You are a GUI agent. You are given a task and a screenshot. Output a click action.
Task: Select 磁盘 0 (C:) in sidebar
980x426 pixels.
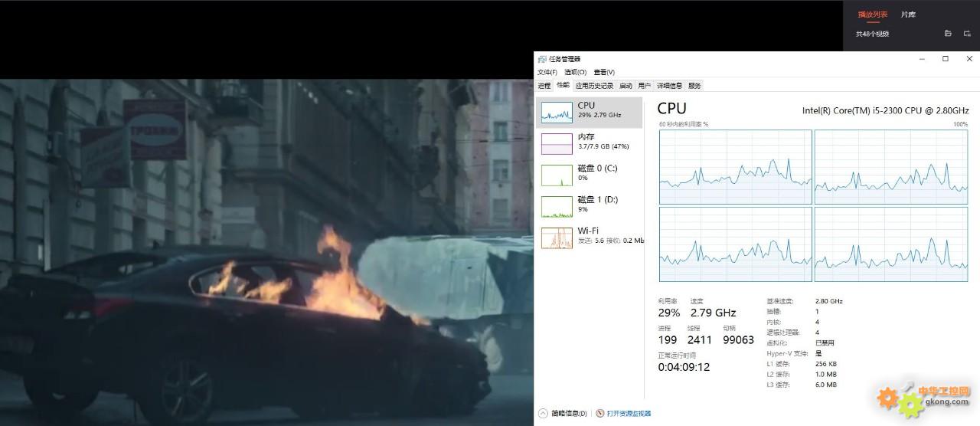(590, 175)
